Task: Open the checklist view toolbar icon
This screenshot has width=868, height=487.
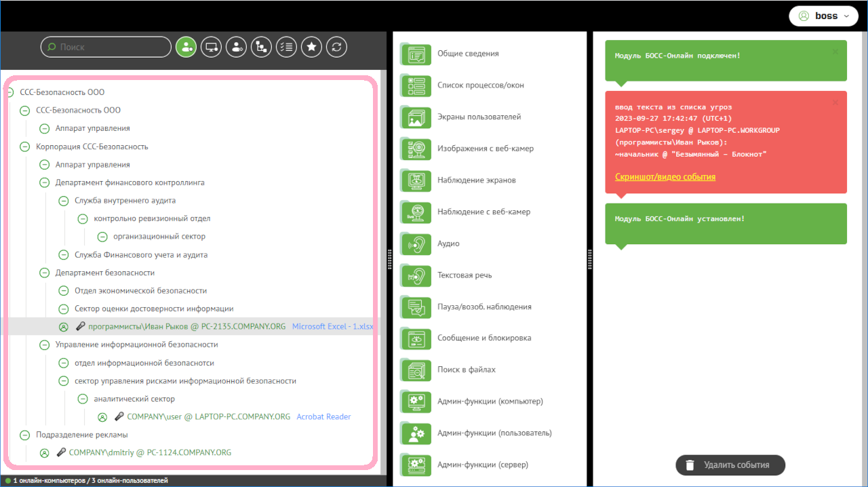Action: pyautogui.click(x=286, y=47)
